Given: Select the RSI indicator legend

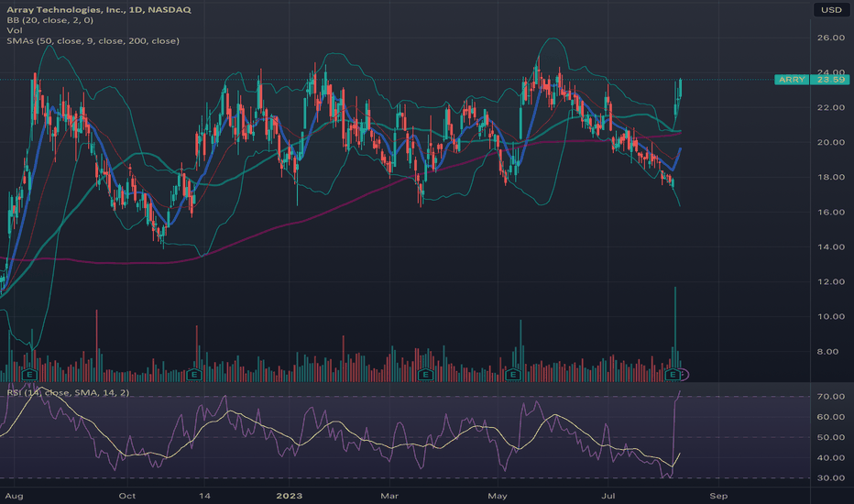Looking at the screenshot, I should 68,392.
